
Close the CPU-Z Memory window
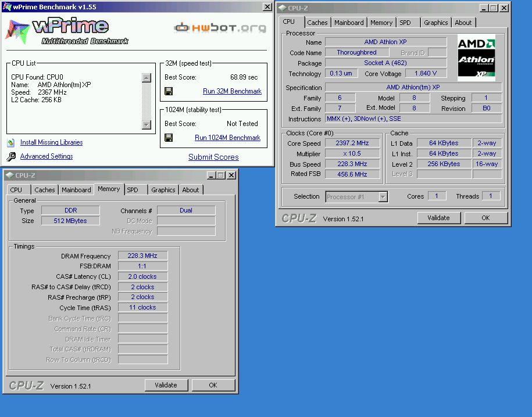point(231,175)
